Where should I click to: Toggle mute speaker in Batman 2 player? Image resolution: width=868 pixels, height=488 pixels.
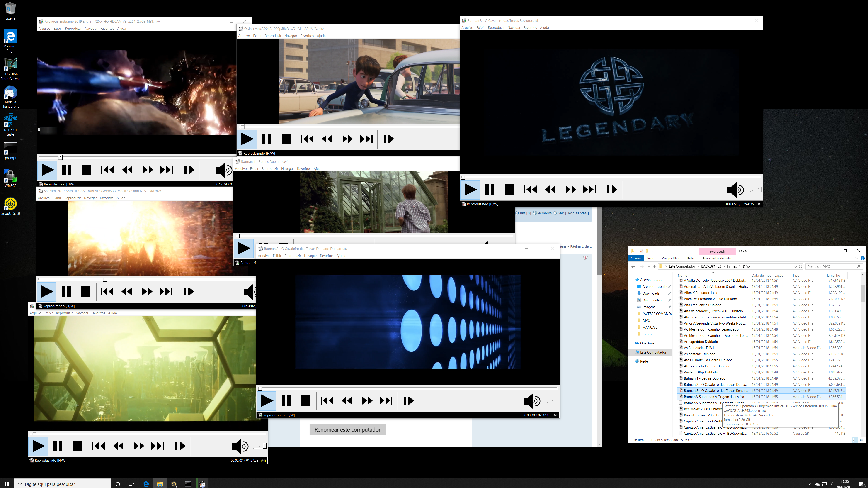click(x=532, y=401)
